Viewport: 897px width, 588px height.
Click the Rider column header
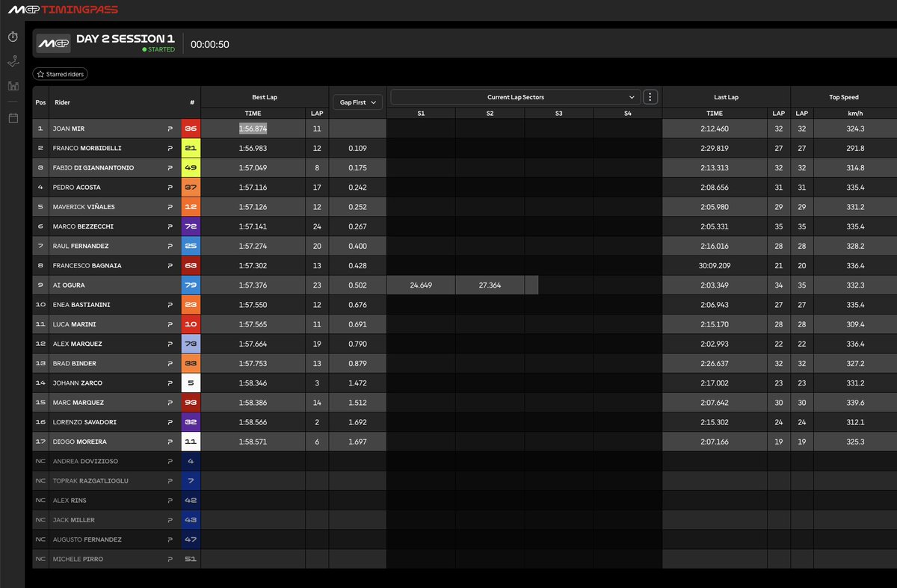pyautogui.click(x=62, y=102)
